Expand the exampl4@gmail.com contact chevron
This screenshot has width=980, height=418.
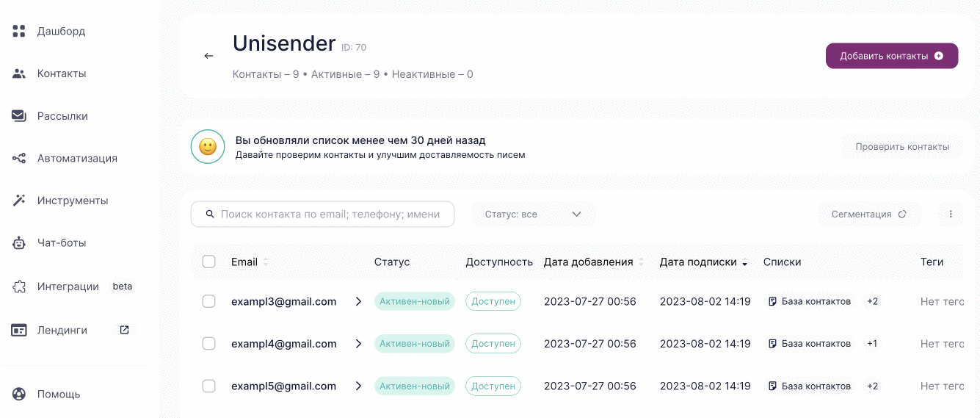point(358,343)
